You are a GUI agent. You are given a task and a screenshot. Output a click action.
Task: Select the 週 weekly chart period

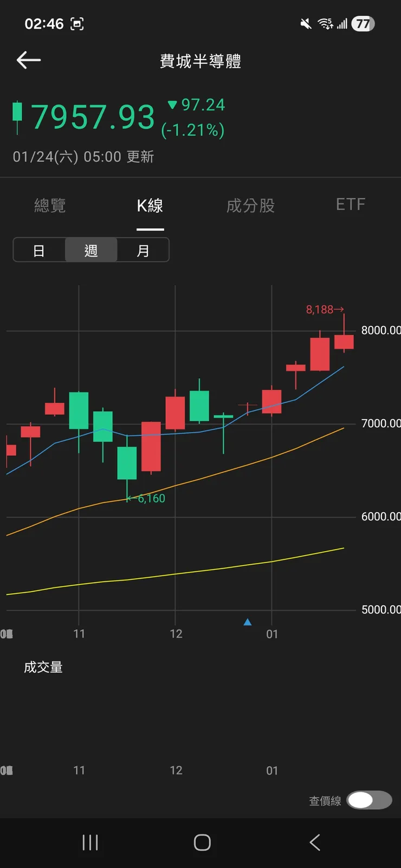[91, 250]
